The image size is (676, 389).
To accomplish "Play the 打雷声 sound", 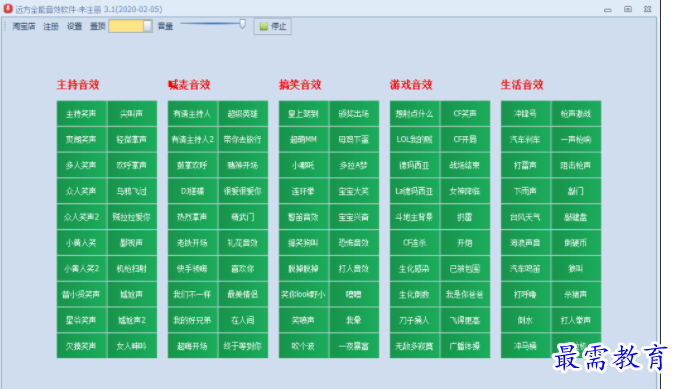I will pyautogui.click(x=526, y=165).
